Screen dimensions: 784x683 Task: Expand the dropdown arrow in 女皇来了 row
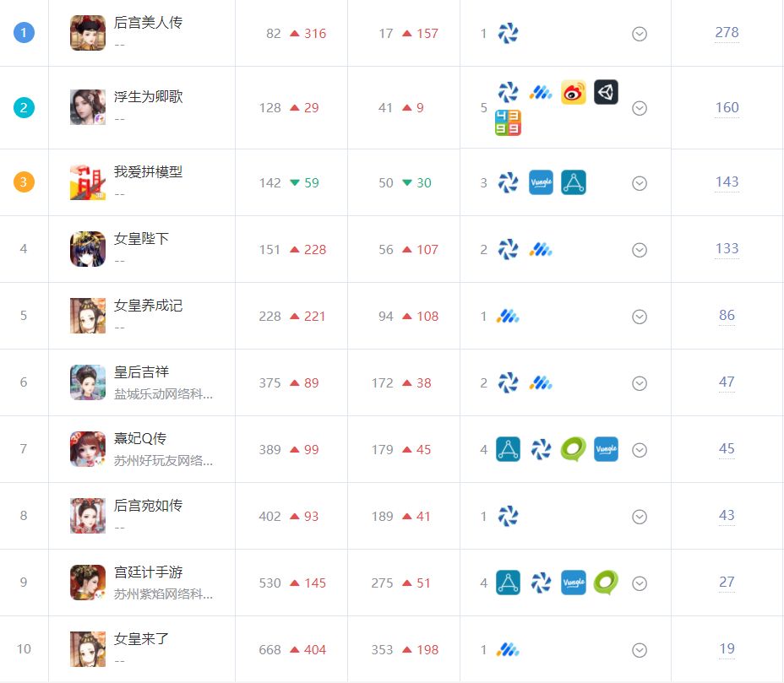(x=640, y=650)
